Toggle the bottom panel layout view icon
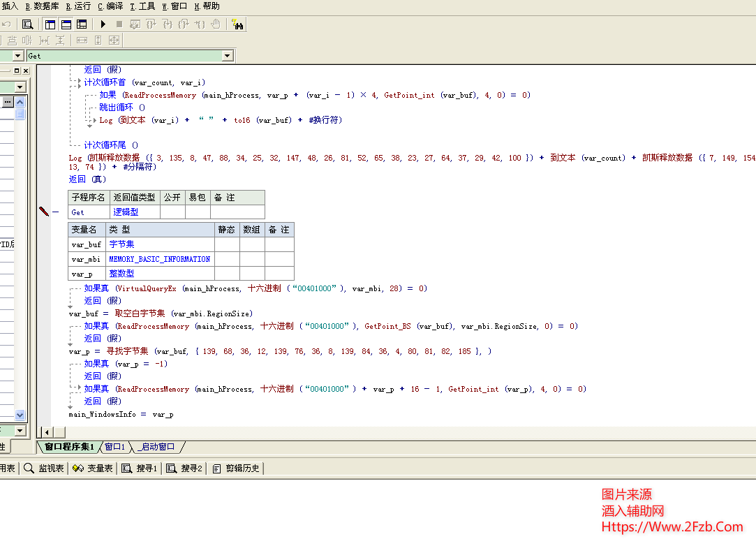756x546 pixels. point(66,24)
